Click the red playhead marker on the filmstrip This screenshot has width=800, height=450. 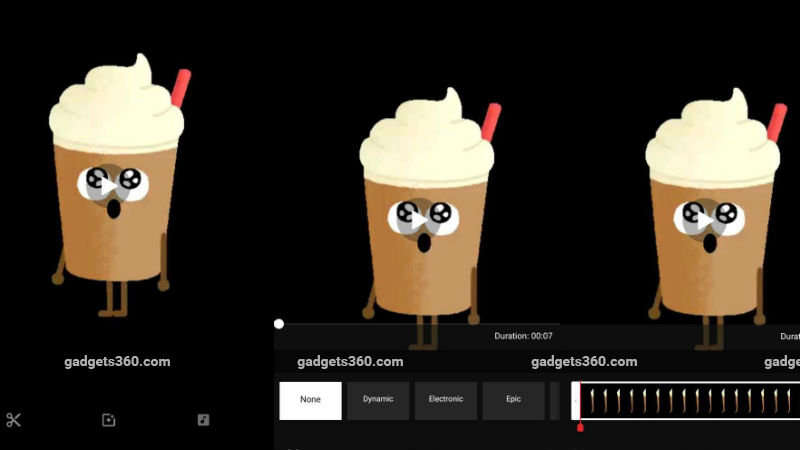[580, 427]
